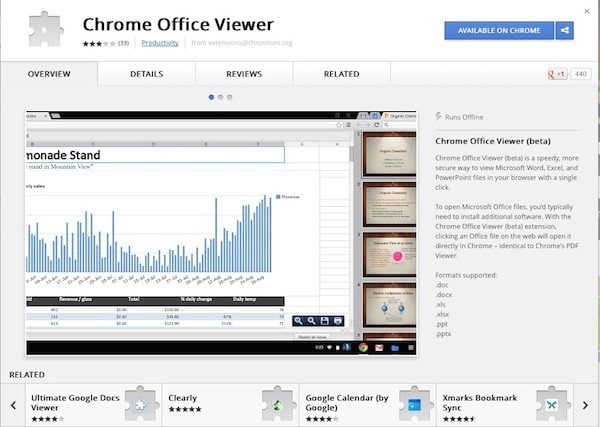Open the Productivity category link
The height and width of the screenshot is (427, 600).
[x=160, y=43]
